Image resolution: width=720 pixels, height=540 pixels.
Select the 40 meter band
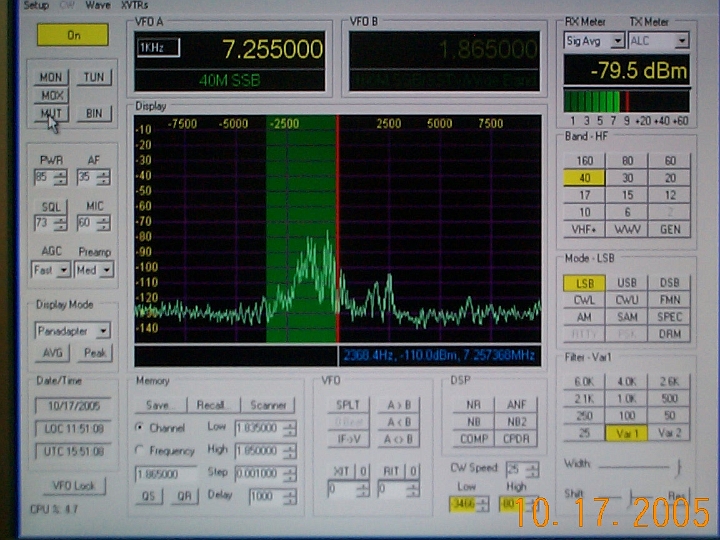(x=585, y=178)
